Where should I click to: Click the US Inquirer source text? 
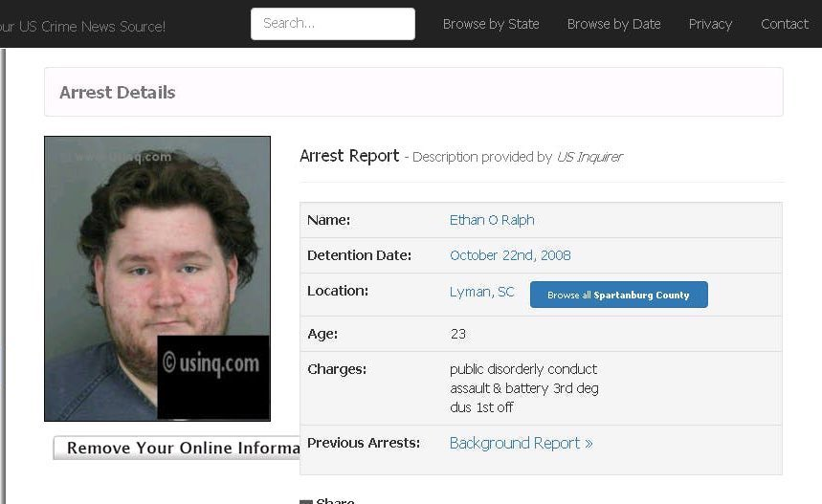coord(589,157)
